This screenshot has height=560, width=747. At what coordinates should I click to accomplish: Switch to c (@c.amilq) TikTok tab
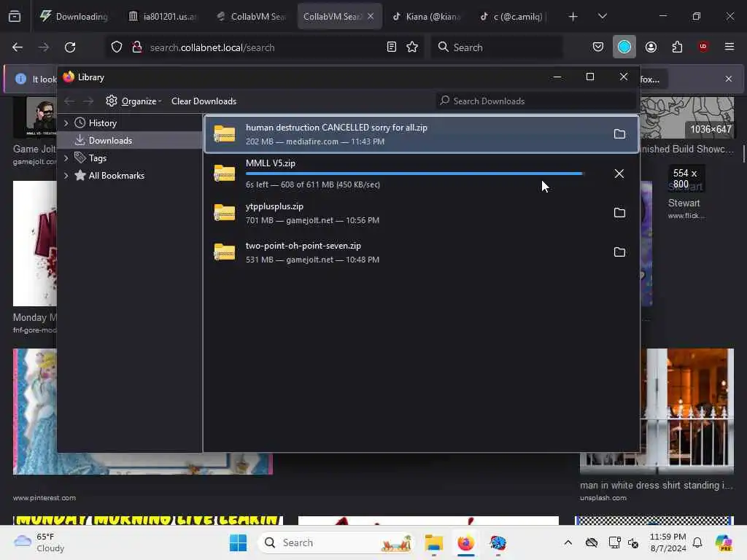point(514,17)
